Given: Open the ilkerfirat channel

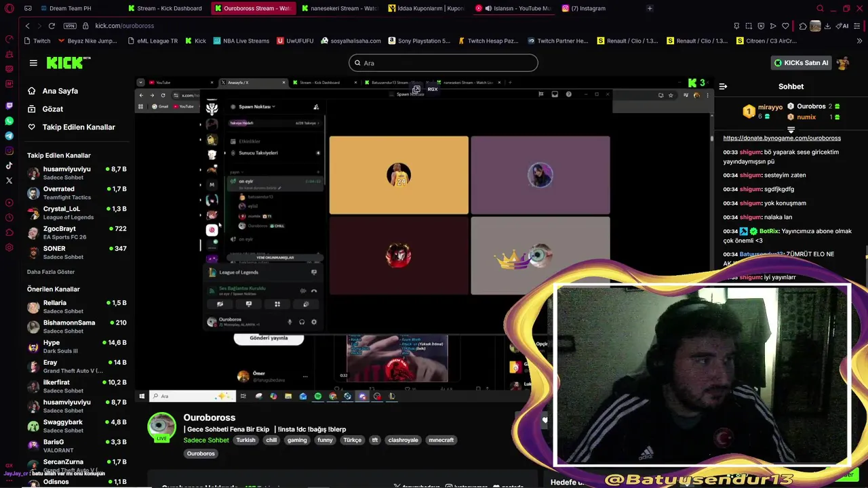Looking at the screenshot, I should pyautogui.click(x=77, y=386).
